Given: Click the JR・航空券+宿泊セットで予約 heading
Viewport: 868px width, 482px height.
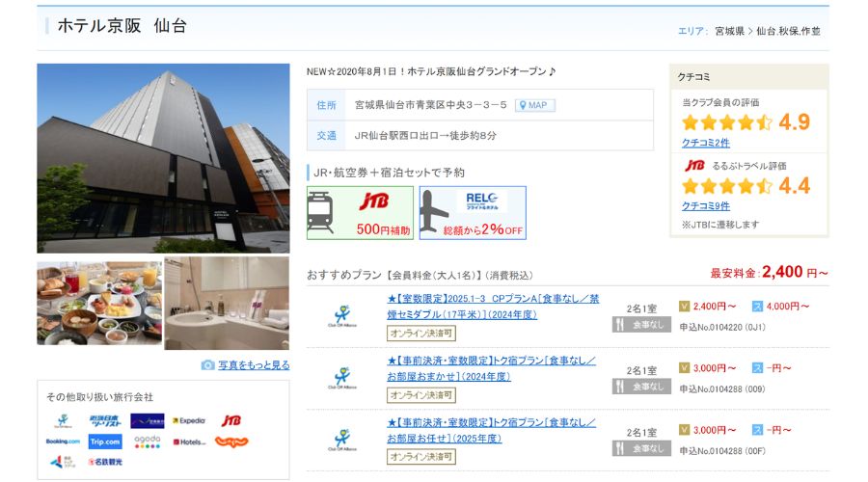Looking at the screenshot, I should [390, 173].
